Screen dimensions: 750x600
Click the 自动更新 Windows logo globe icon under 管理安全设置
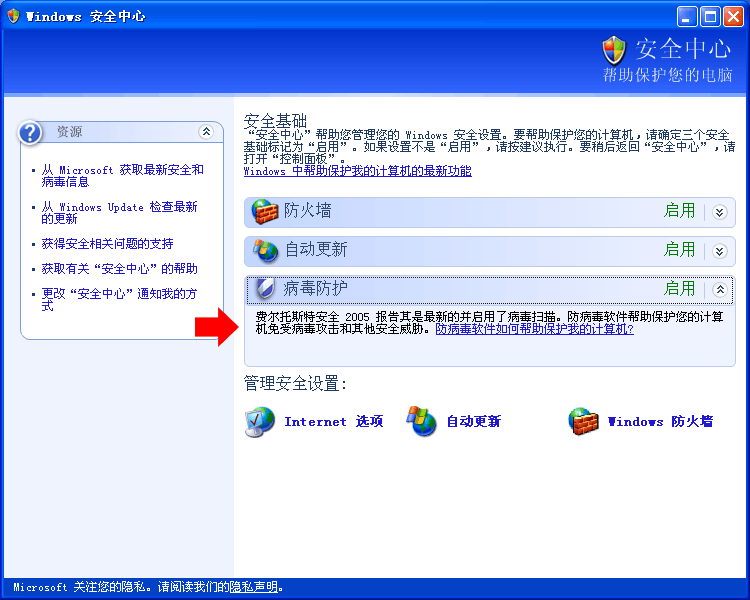pyautogui.click(x=421, y=422)
